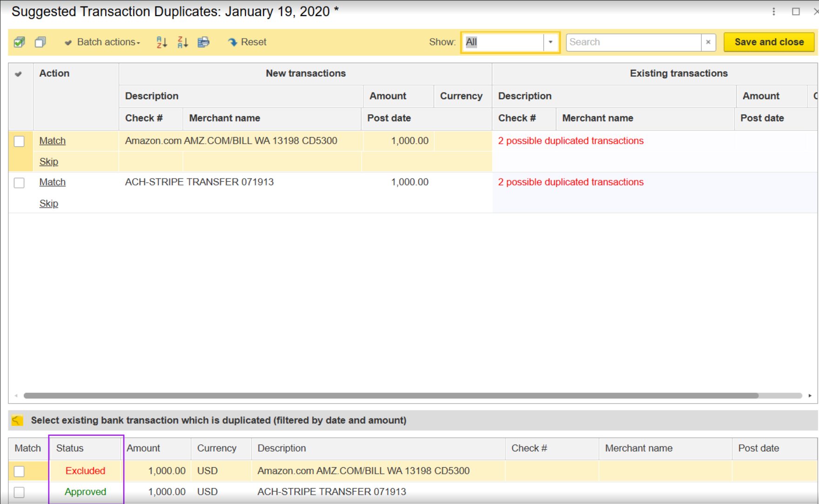
Task: Click the horizontal scrollbar of transactions table
Action: point(391,396)
